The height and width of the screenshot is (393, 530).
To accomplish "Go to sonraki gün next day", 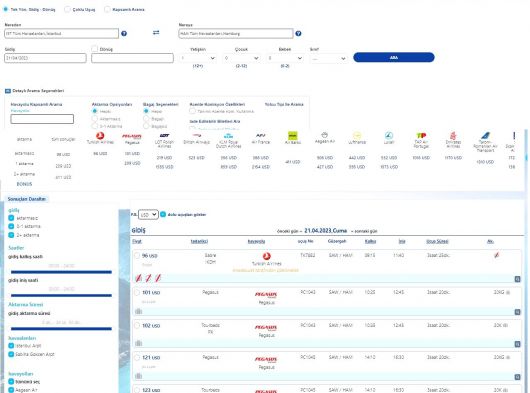I will point(364,231).
